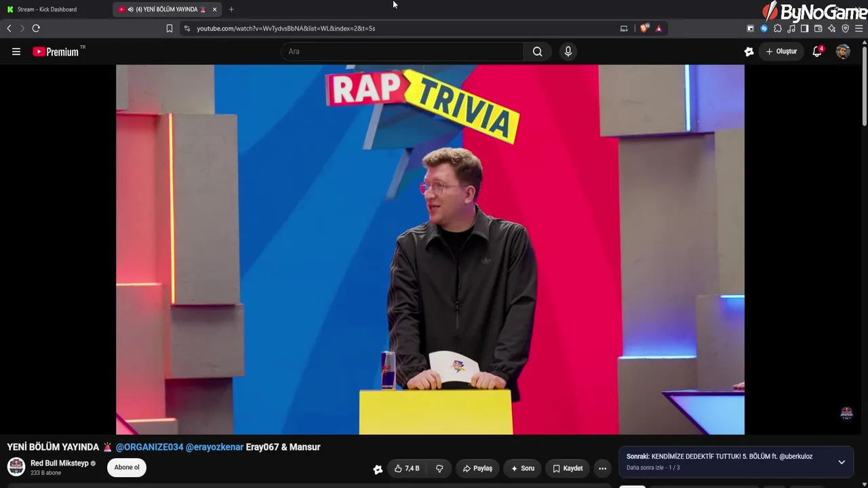Viewport: 868px width, 488px height.
Task: Like the video with thumbs up
Action: coord(407,468)
